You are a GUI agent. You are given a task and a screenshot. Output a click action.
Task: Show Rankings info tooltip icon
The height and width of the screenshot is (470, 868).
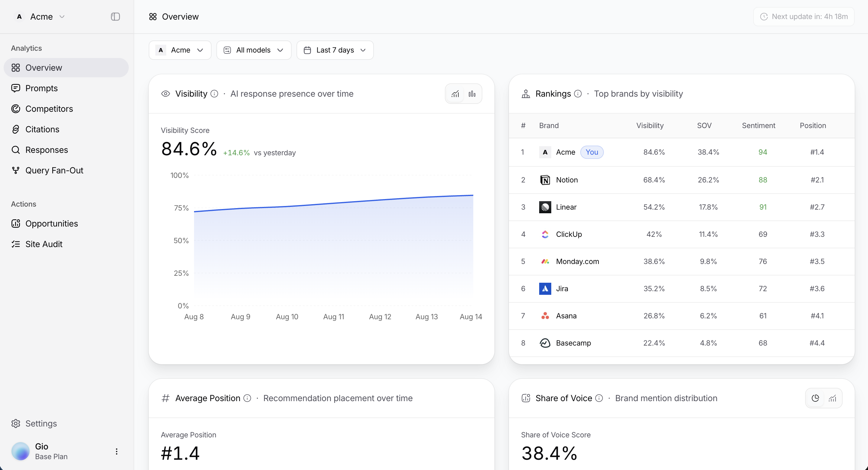click(578, 94)
